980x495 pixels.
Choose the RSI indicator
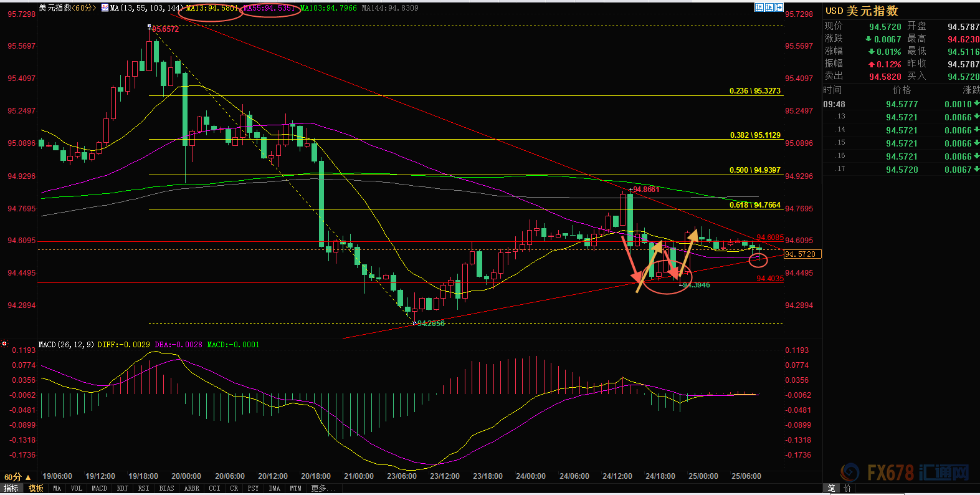(143, 489)
